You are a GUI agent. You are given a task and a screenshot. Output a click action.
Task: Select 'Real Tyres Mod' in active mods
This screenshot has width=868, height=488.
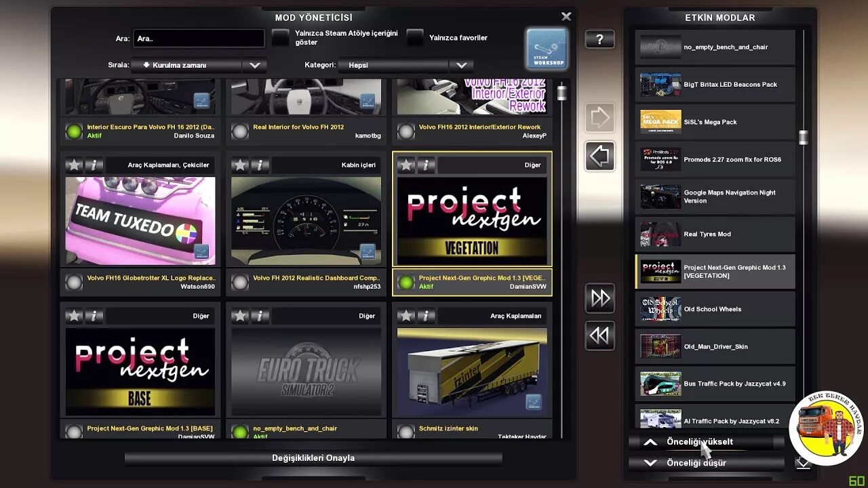coord(715,234)
